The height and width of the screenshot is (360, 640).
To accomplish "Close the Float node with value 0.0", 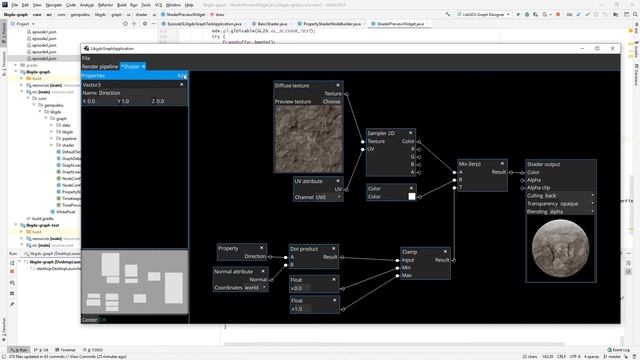I will 334,280.
